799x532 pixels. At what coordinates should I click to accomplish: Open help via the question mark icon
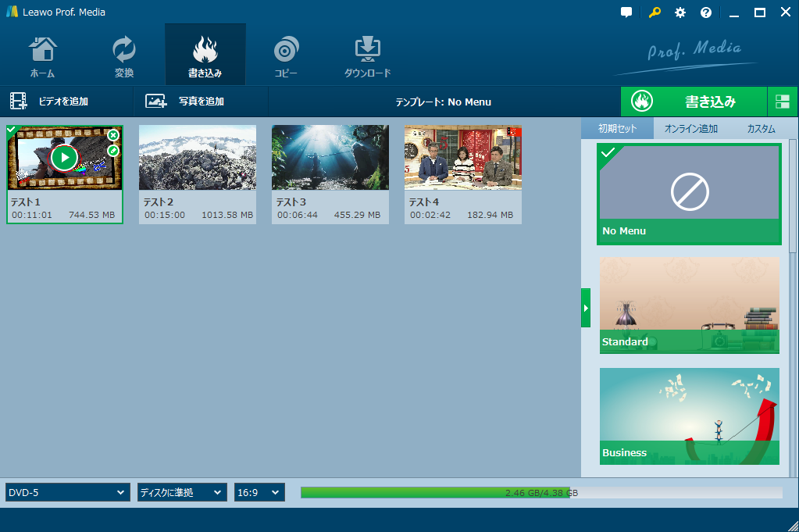coord(706,12)
